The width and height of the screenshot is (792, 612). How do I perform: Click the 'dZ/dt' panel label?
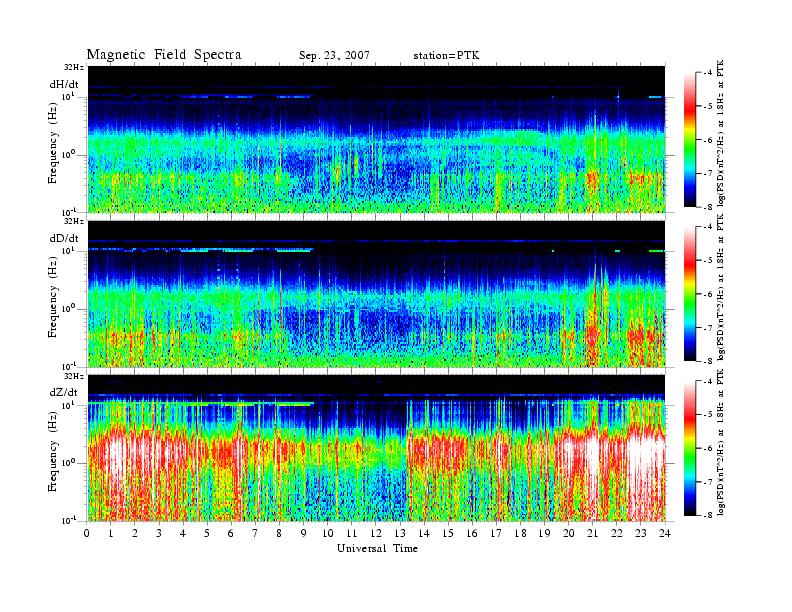coord(64,392)
